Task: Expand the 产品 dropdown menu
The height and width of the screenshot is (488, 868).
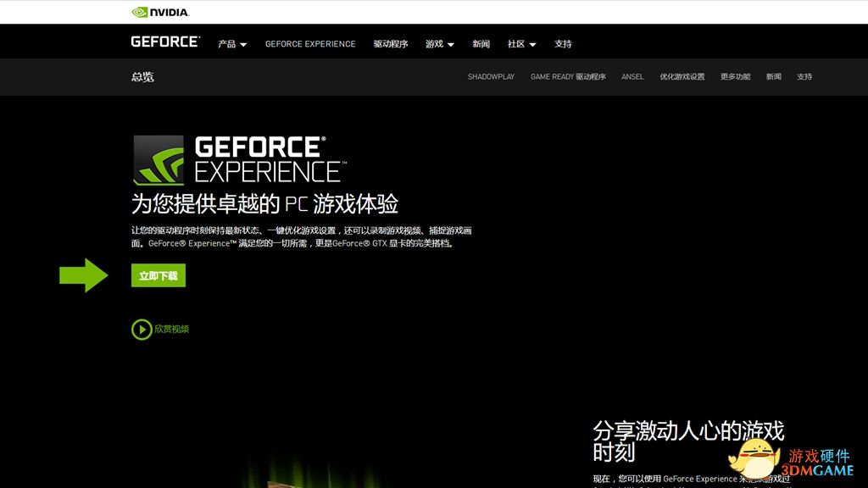Action: [x=232, y=44]
